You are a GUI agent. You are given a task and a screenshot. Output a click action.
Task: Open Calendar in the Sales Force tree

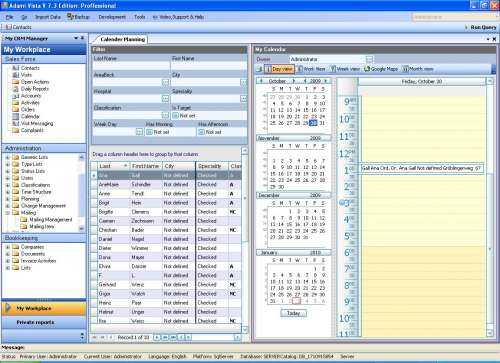coord(30,117)
